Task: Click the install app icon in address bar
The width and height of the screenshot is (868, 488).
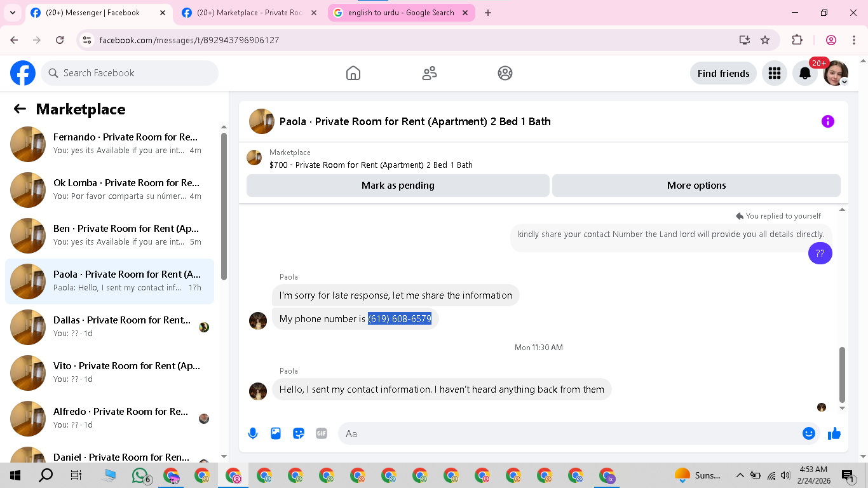Action: [x=745, y=40]
